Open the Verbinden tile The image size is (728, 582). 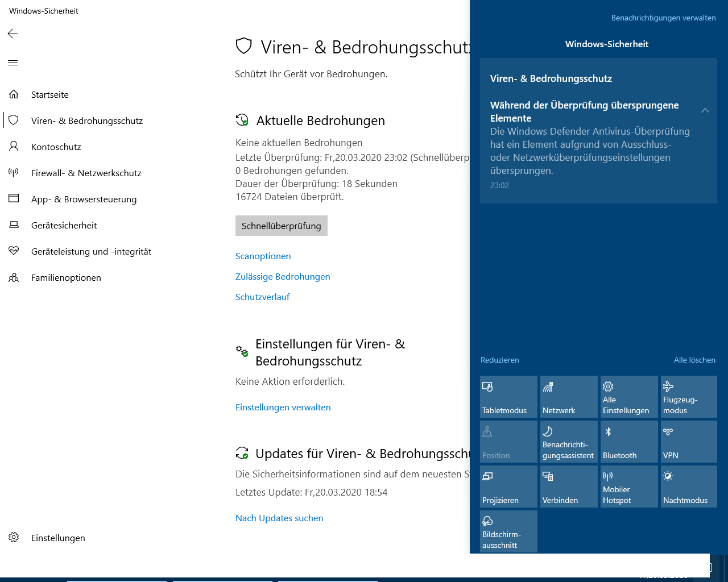pyautogui.click(x=569, y=487)
